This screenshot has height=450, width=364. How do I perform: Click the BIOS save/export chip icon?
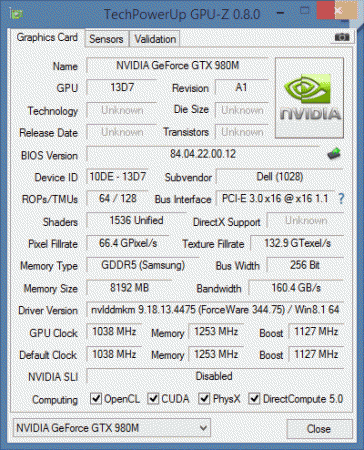tap(334, 154)
